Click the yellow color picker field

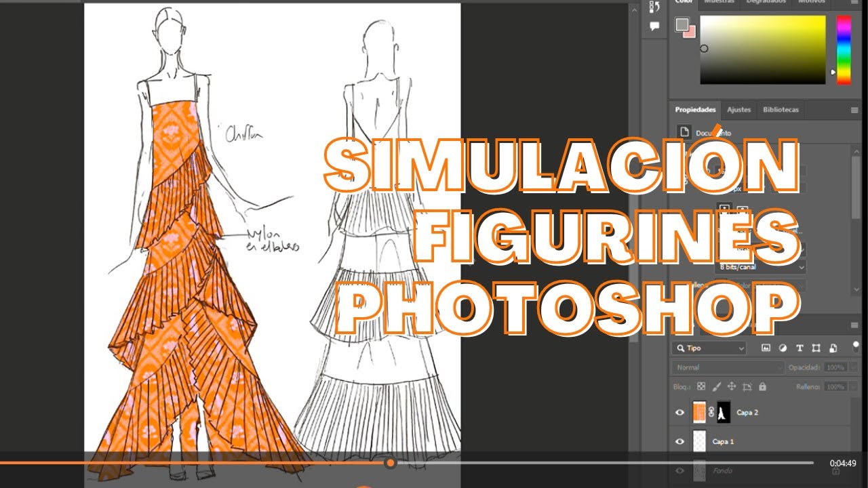tap(763, 50)
